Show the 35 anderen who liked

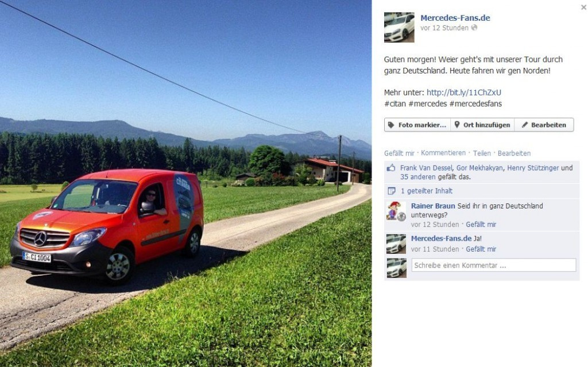[x=418, y=177]
